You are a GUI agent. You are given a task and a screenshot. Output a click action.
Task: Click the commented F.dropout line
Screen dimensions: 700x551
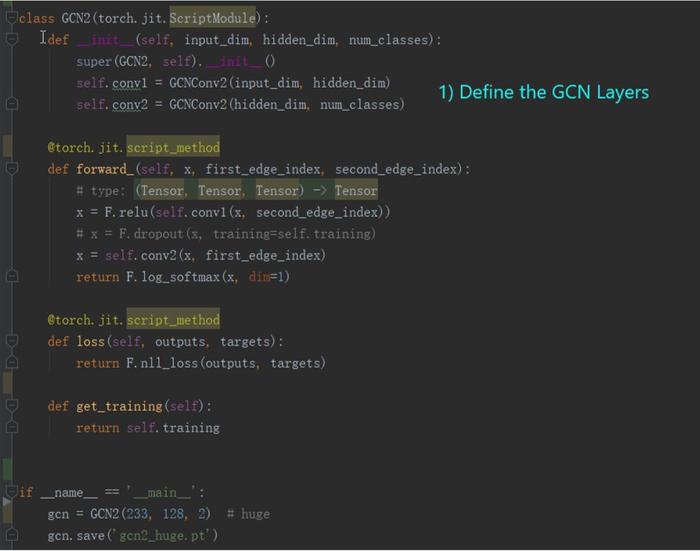[226, 234]
